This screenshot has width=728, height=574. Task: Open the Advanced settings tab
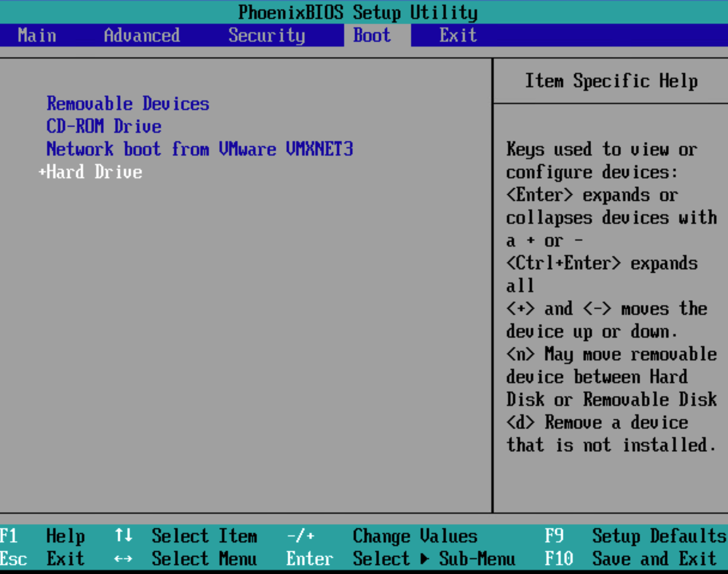pyautogui.click(x=142, y=35)
